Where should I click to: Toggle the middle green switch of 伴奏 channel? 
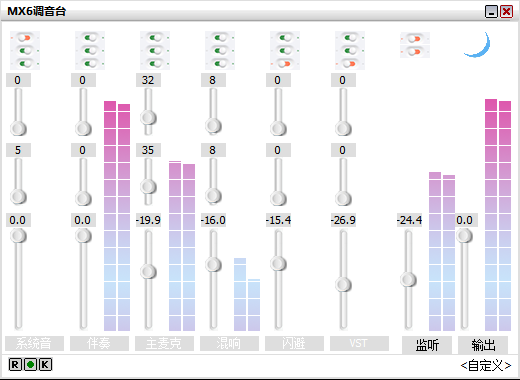(x=90, y=51)
